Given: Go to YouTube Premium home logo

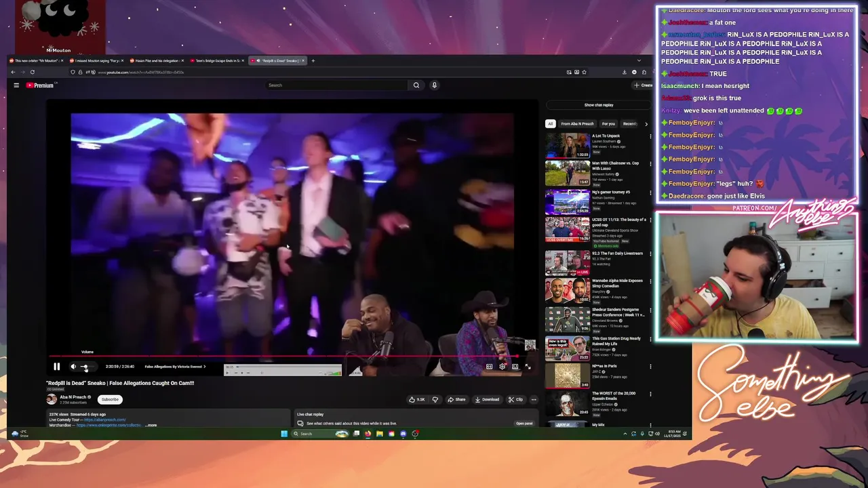Looking at the screenshot, I should [41, 85].
